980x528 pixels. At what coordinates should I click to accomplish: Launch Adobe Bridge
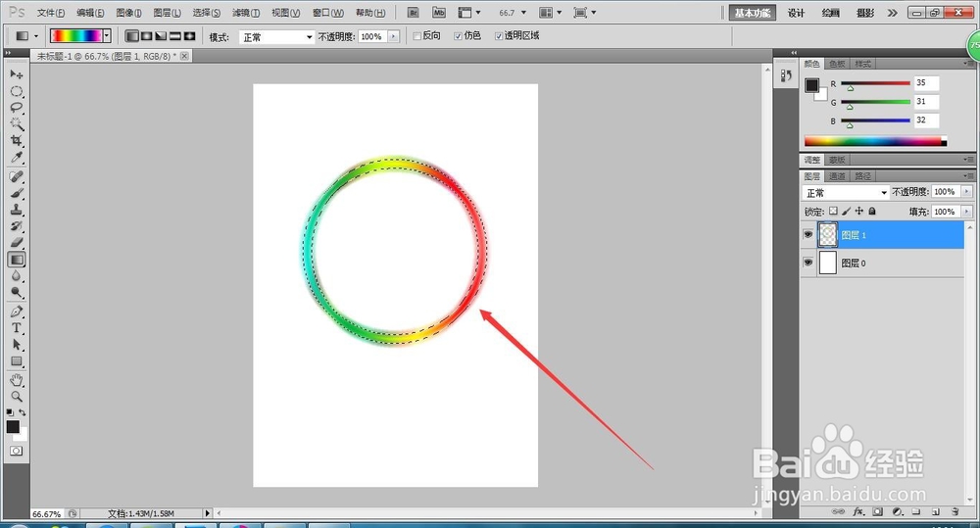pos(414,13)
